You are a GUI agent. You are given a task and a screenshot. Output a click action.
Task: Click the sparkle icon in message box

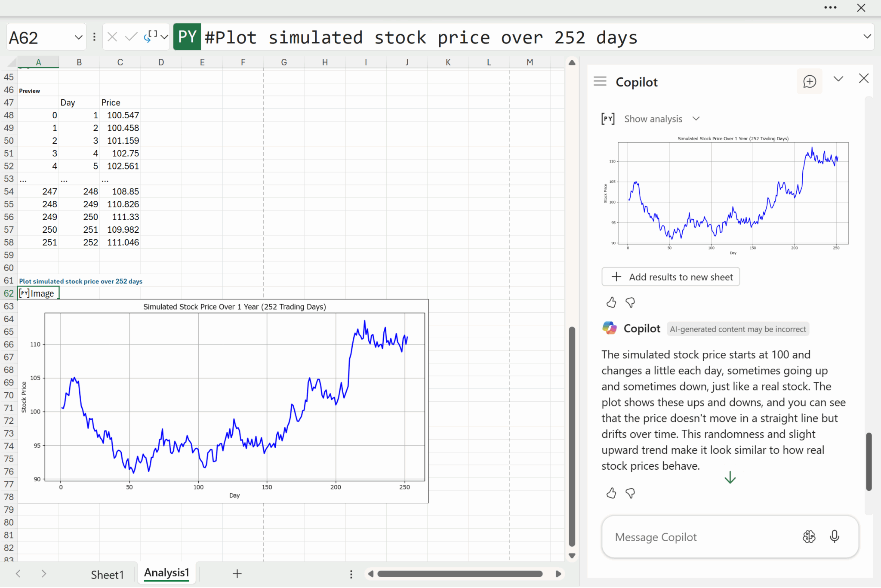click(809, 536)
